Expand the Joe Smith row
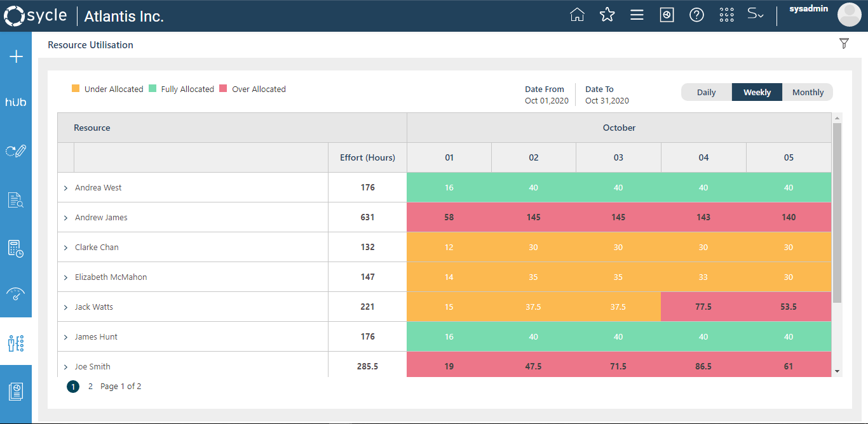 click(x=65, y=367)
